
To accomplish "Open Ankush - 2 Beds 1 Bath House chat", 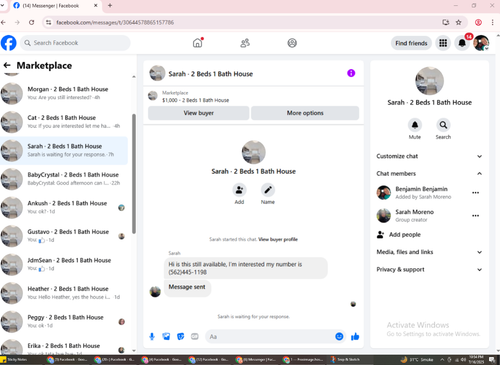I will (64, 207).
